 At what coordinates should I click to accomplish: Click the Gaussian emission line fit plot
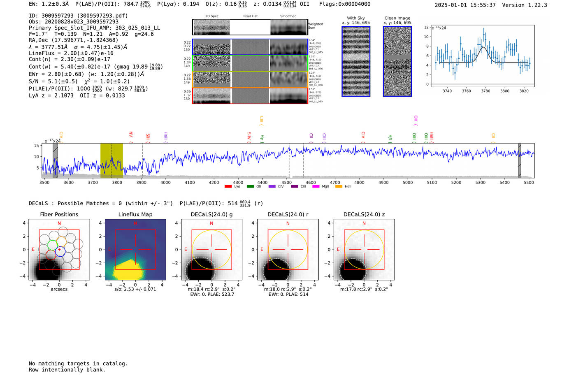[482, 56]
